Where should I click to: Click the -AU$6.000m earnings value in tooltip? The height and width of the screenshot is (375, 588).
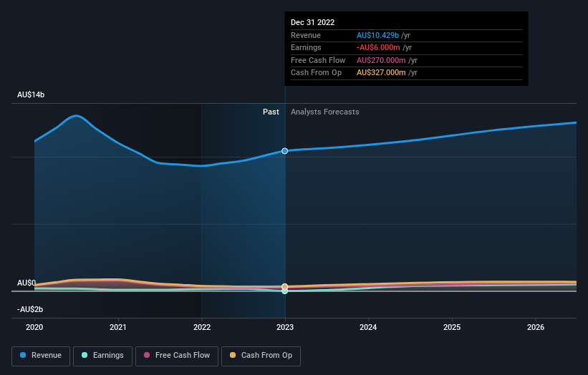click(378, 47)
